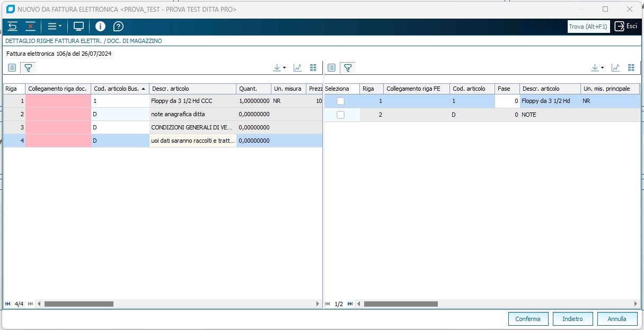
Task: Toggle the filter icon in left grid
Action: [29, 68]
